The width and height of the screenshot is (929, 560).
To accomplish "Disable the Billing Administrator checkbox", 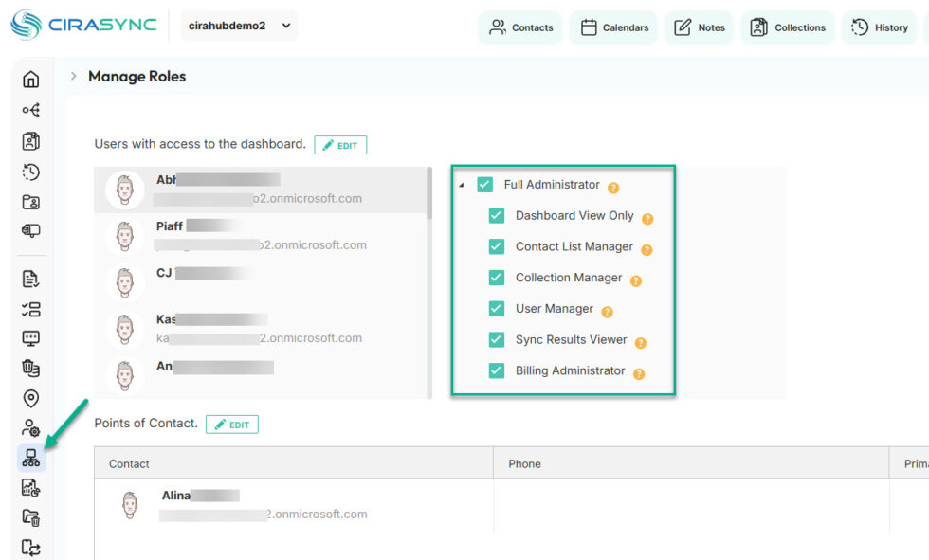I will click(497, 371).
